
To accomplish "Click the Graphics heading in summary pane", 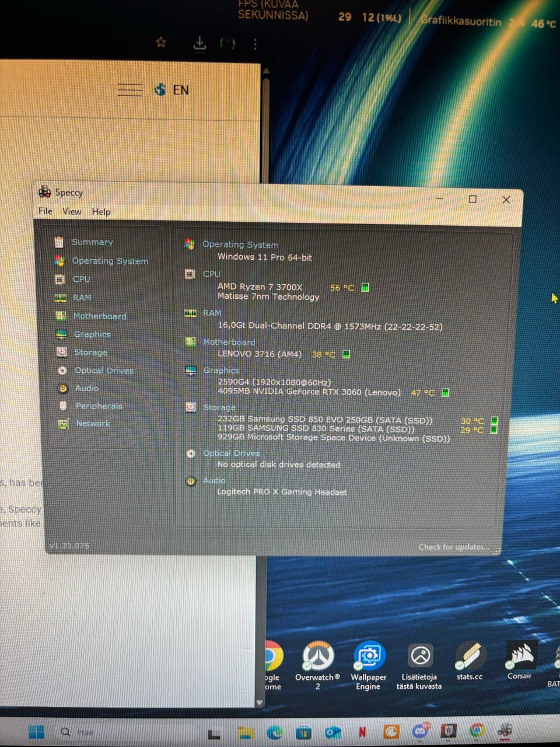I will tap(221, 370).
